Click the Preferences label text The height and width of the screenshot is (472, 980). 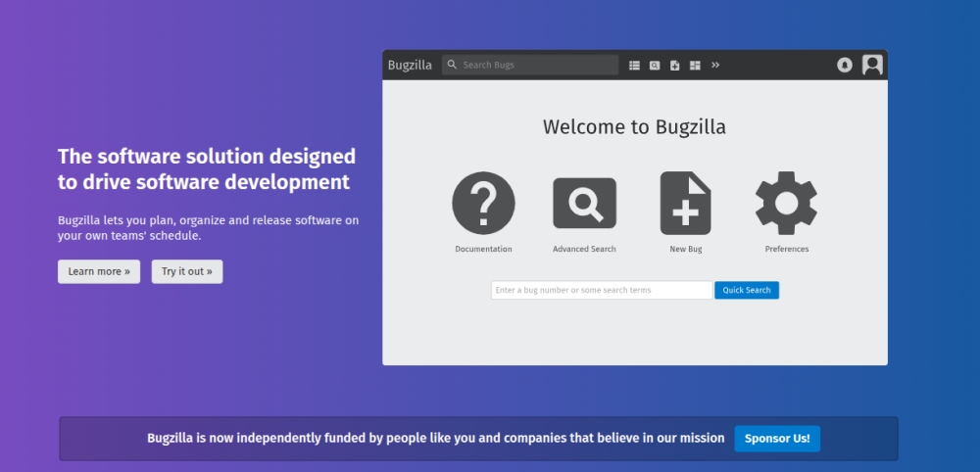(x=786, y=249)
